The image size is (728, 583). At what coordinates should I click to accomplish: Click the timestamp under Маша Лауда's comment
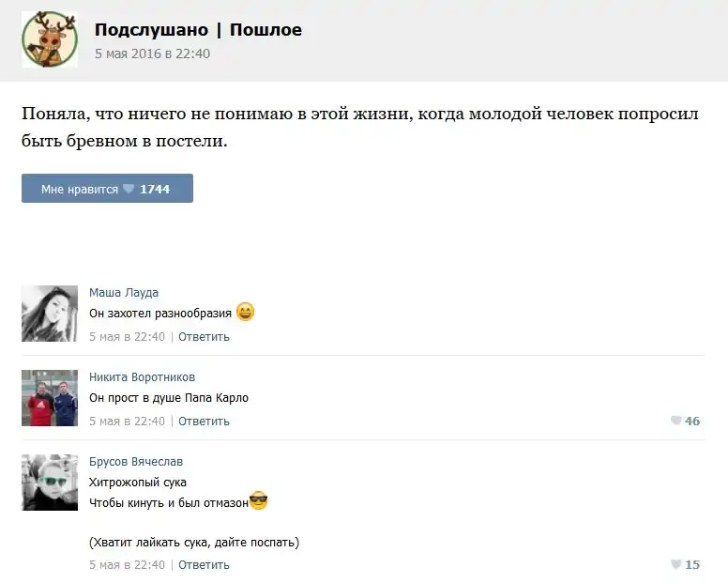coord(127,337)
